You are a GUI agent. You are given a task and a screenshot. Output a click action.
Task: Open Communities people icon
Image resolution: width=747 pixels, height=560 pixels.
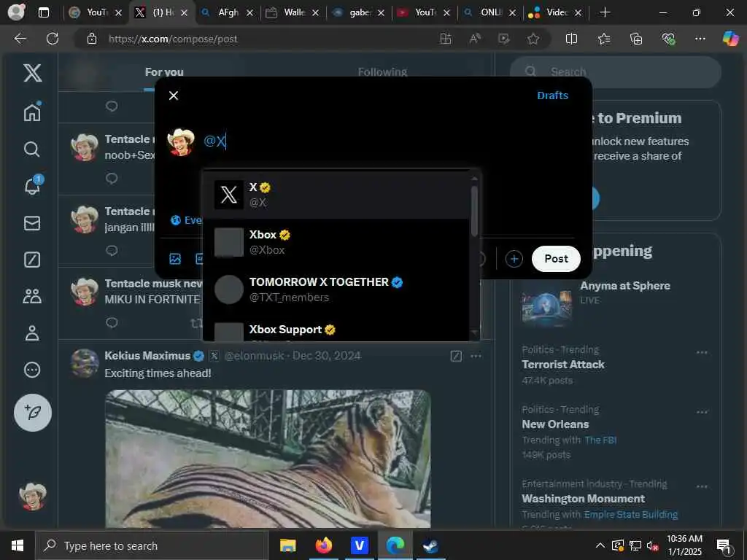pos(32,296)
